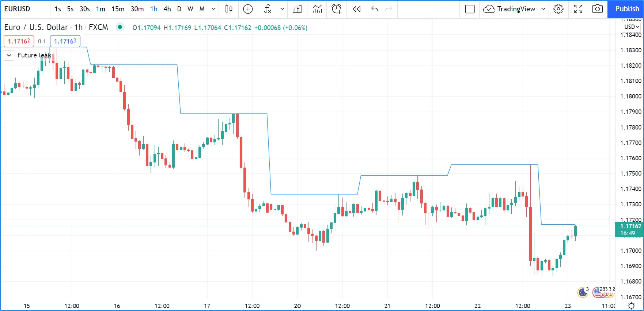
Task: Open the indicator templates dropdown arrow
Action: [x=282, y=9]
